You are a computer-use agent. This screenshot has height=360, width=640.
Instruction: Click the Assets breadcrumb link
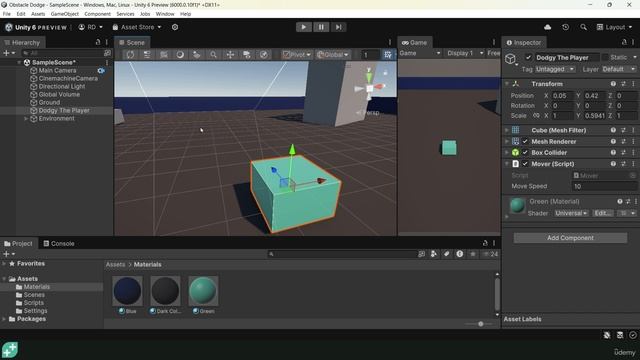[116, 264]
